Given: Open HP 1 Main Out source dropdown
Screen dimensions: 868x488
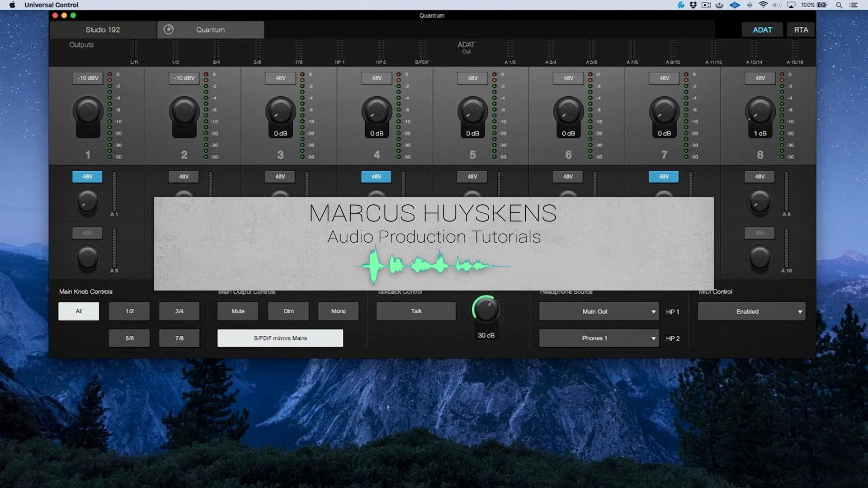Looking at the screenshot, I should pyautogui.click(x=599, y=312).
